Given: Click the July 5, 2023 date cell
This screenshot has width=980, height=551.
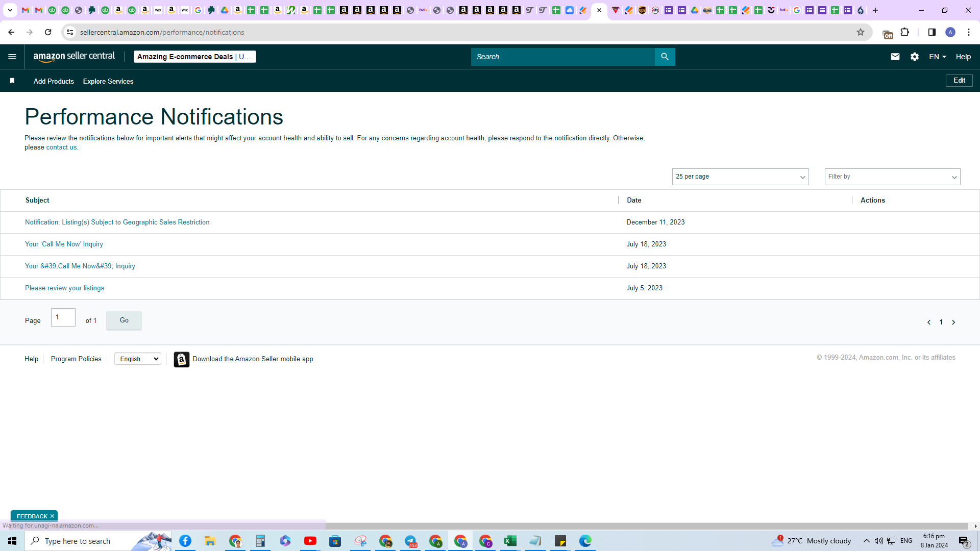Looking at the screenshot, I should click(x=644, y=288).
